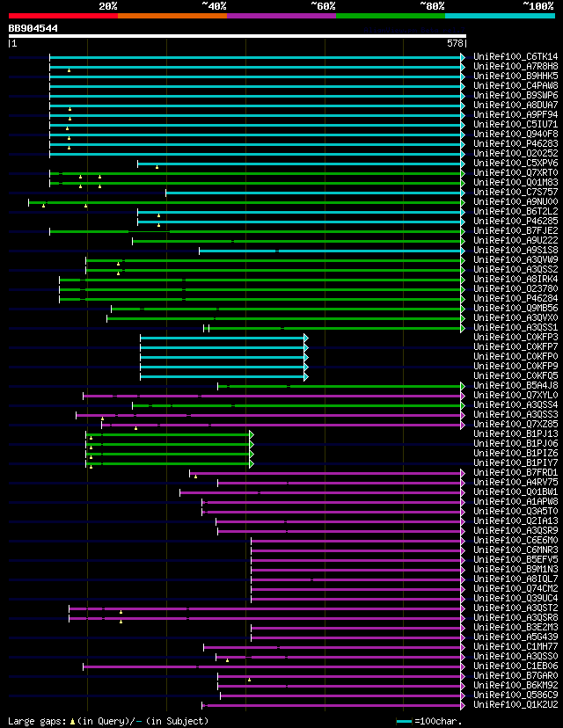
Task: Click the UniRef100_A3QVW9 label
Action: [515, 259]
